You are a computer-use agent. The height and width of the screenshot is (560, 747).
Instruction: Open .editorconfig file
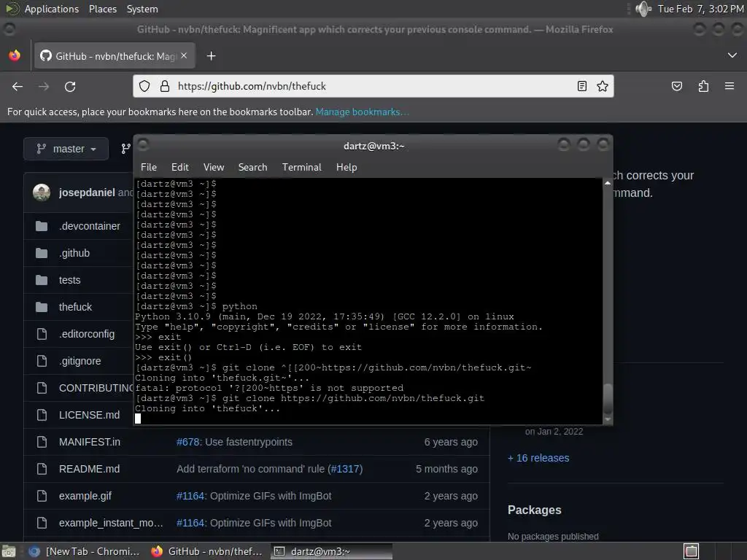pyautogui.click(x=87, y=334)
